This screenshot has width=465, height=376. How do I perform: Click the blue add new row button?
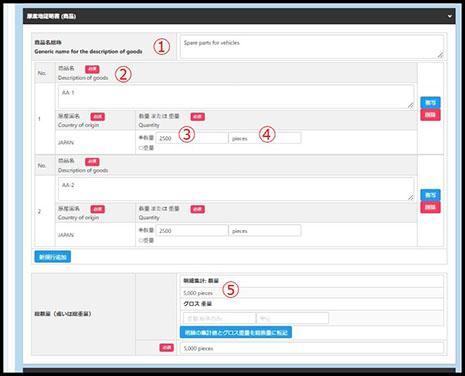(53, 257)
